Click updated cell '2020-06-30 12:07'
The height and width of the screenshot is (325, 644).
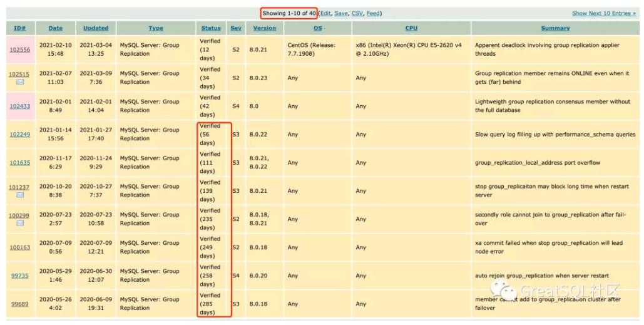(96, 276)
